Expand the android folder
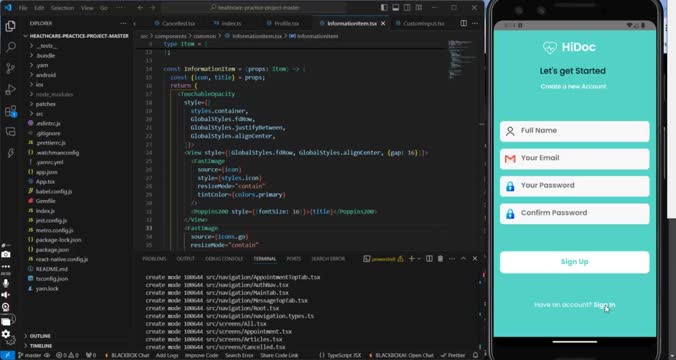Screen dimensions: 676x360 coord(46,75)
